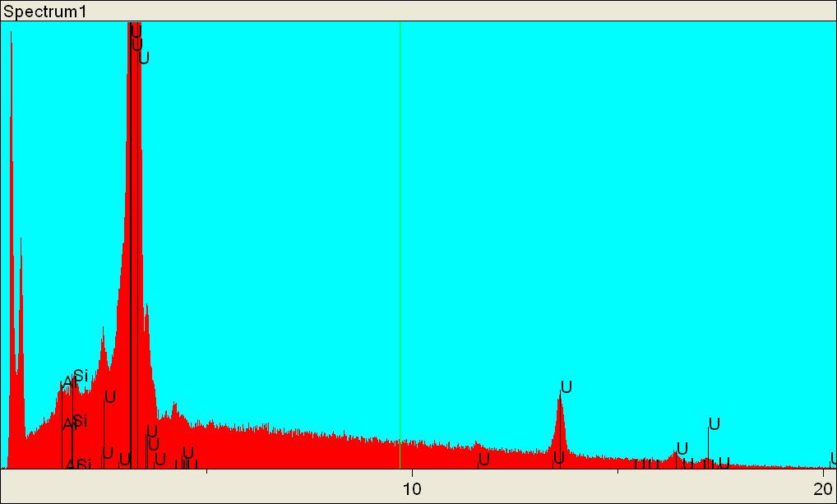Click the U label atop the tall thin marker line before 20
The height and width of the screenshot is (504, 837).
click(x=714, y=424)
